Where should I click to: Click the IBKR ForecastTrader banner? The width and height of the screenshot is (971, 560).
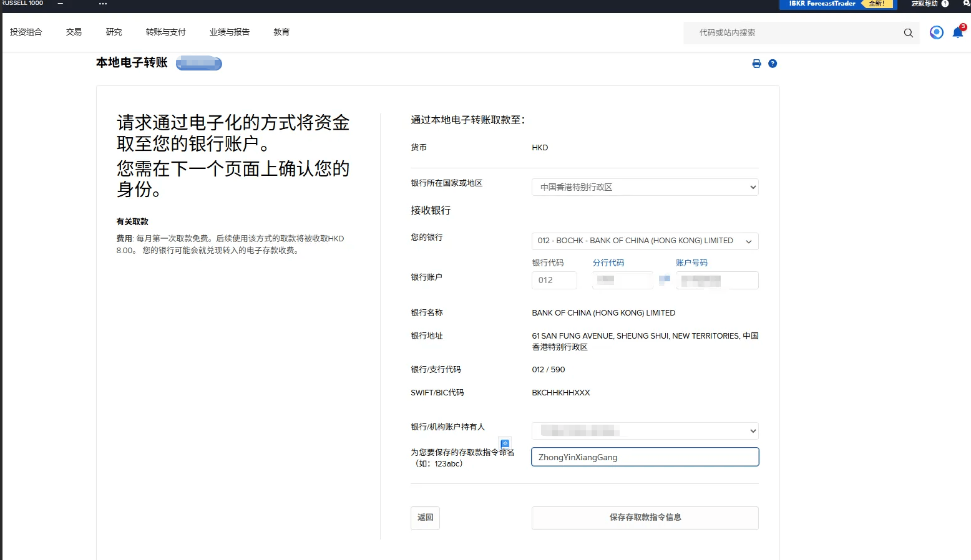[838, 4]
